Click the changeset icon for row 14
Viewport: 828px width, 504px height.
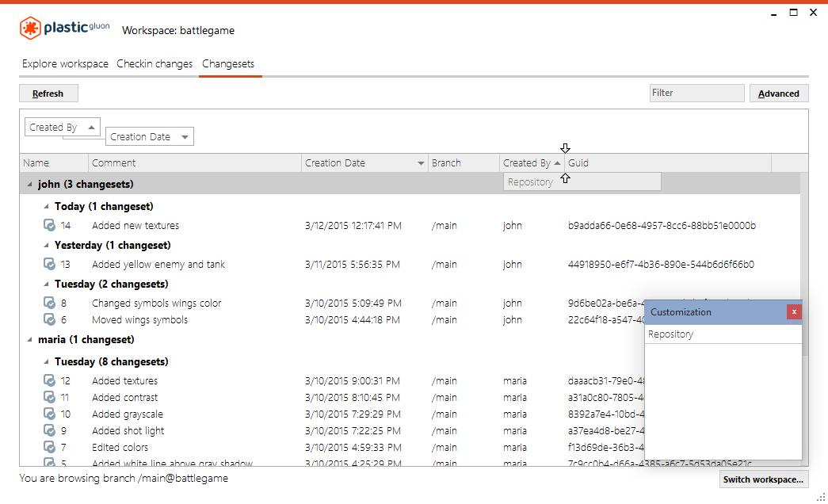[49, 226]
